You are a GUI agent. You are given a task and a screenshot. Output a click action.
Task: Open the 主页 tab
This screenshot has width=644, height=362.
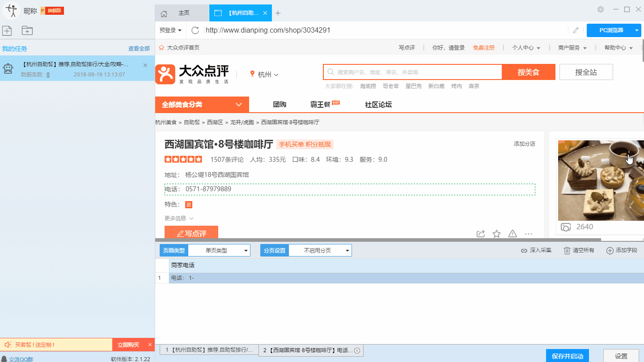pos(184,13)
